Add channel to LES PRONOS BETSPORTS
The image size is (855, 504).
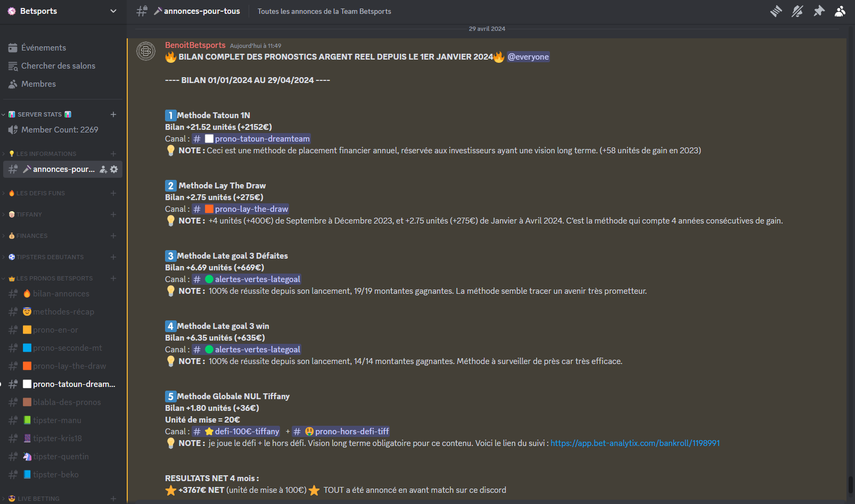(x=113, y=278)
